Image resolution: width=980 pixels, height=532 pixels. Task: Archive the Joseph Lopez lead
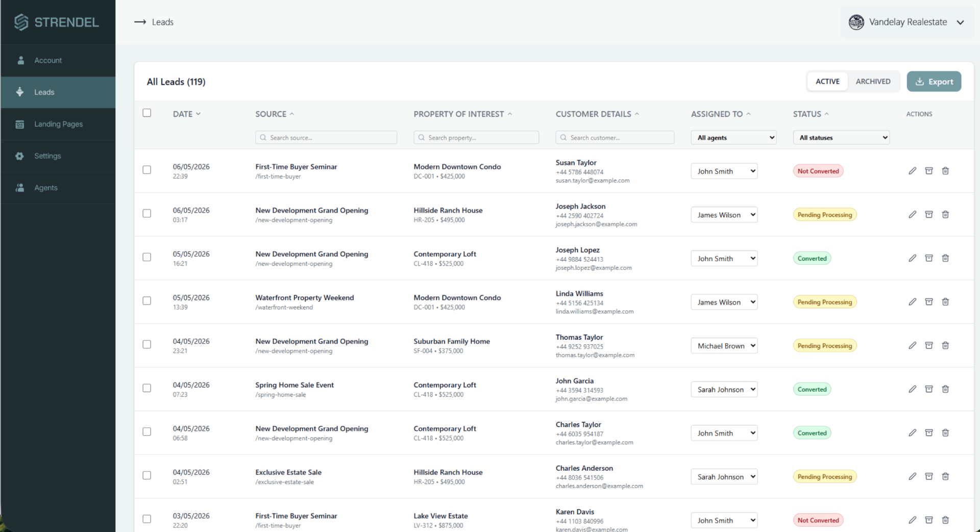pos(929,258)
